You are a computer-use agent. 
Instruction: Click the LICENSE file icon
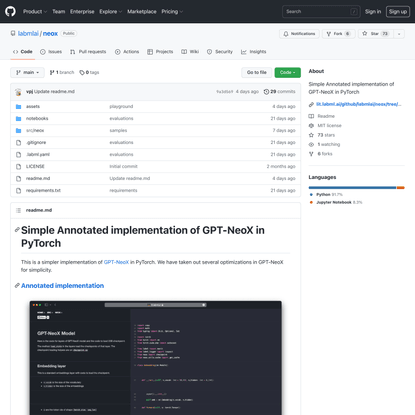coord(19,167)
